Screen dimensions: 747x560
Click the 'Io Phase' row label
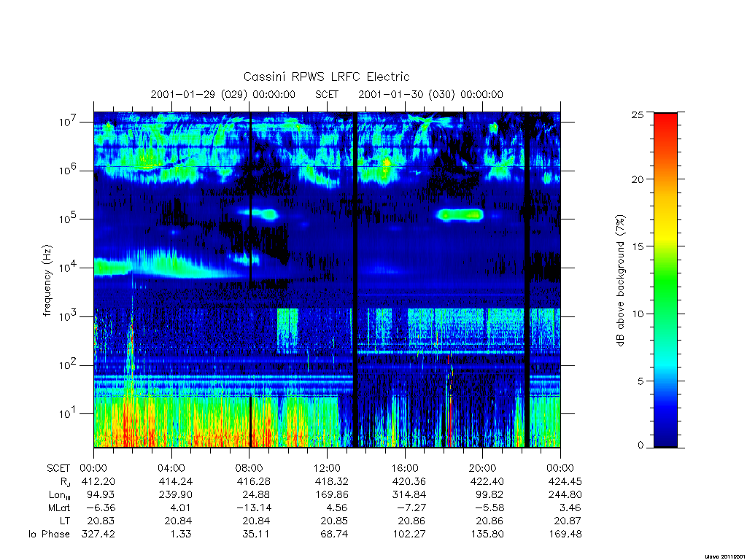point(49,534)
